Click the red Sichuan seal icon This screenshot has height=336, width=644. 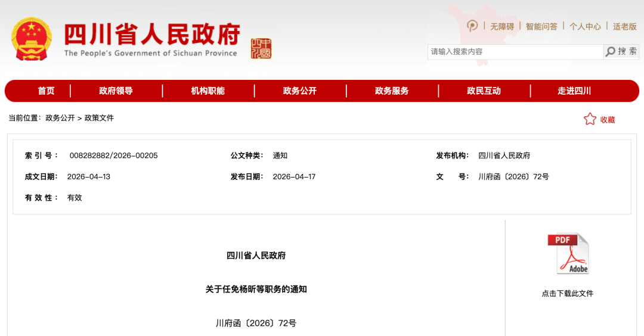(261, 48)
